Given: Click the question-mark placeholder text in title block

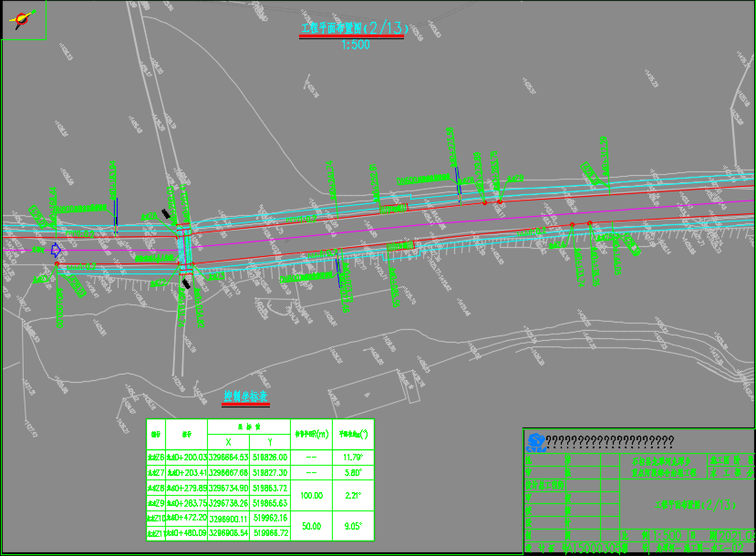Looking at the screenshot, I should [x=610, y=442].
